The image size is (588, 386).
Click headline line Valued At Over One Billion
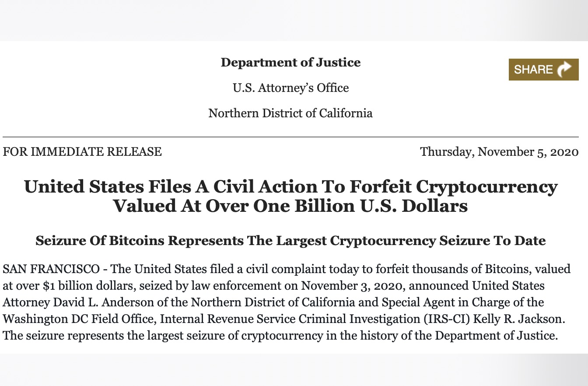click(290, 206)
